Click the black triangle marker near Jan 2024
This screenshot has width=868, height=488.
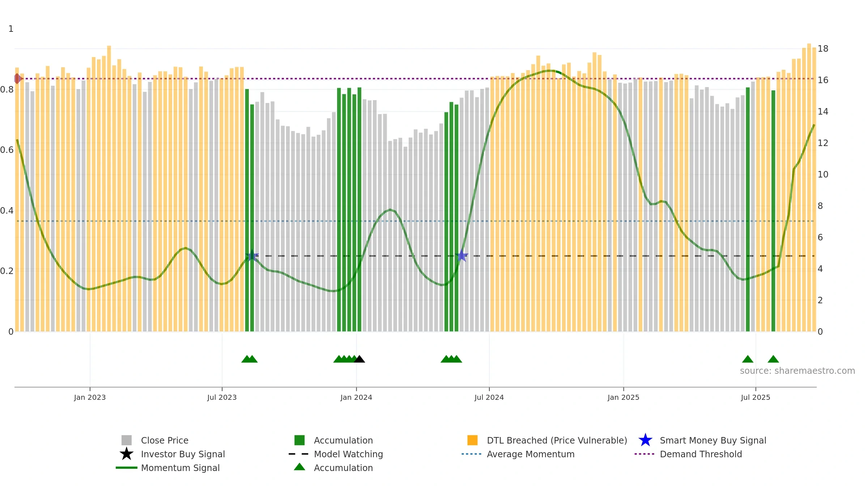point(359,359)
